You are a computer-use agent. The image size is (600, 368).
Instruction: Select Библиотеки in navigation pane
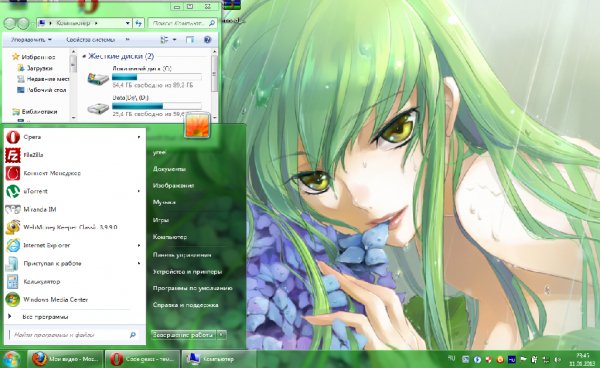point(35,112)
